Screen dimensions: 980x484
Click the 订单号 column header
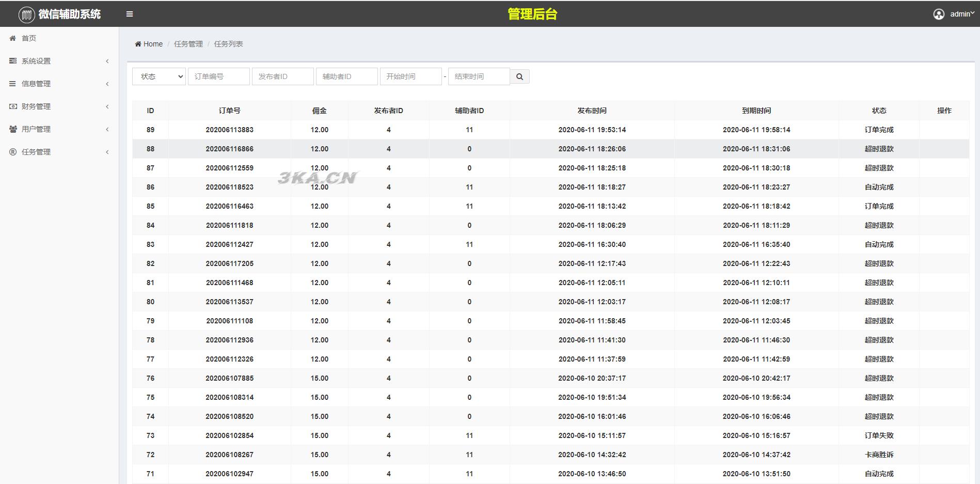click(230, 111)
